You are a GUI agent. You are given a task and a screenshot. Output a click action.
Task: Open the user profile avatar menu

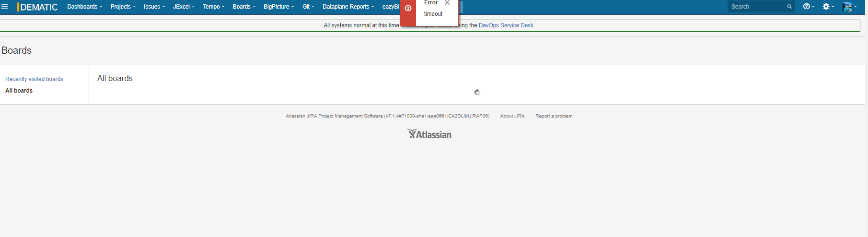850,7
